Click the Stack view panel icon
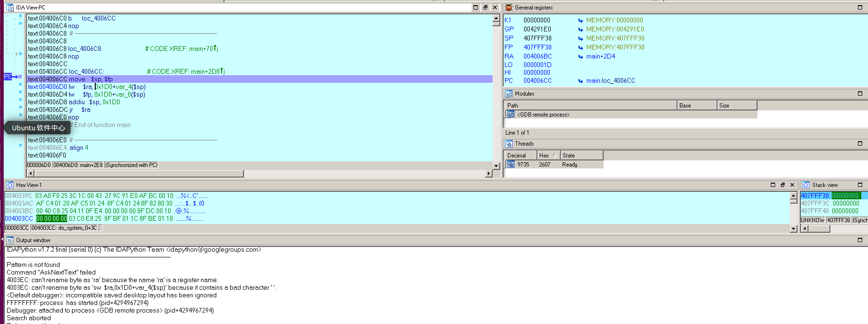This screenshot has height=324, width=868. click(806, 185)
